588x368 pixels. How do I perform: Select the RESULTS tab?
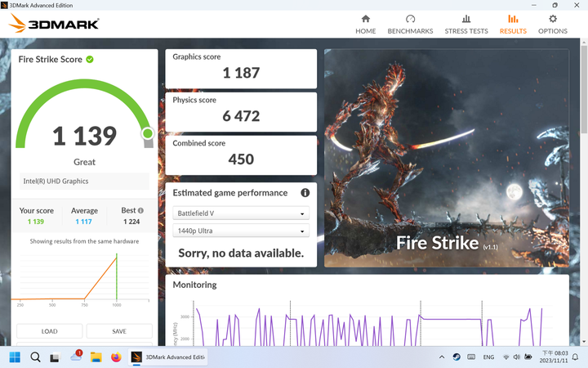click(513, 25)
